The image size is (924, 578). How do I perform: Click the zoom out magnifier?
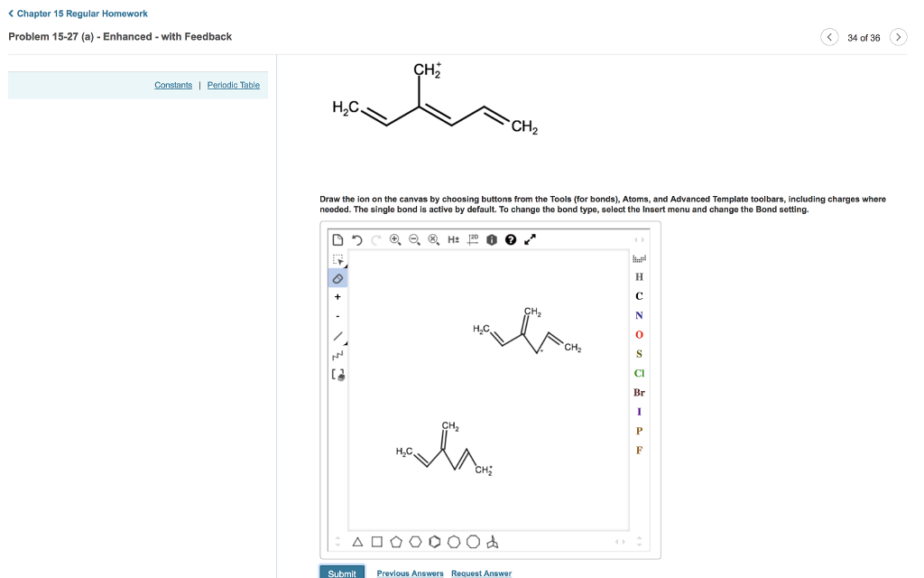pos(414,239)
